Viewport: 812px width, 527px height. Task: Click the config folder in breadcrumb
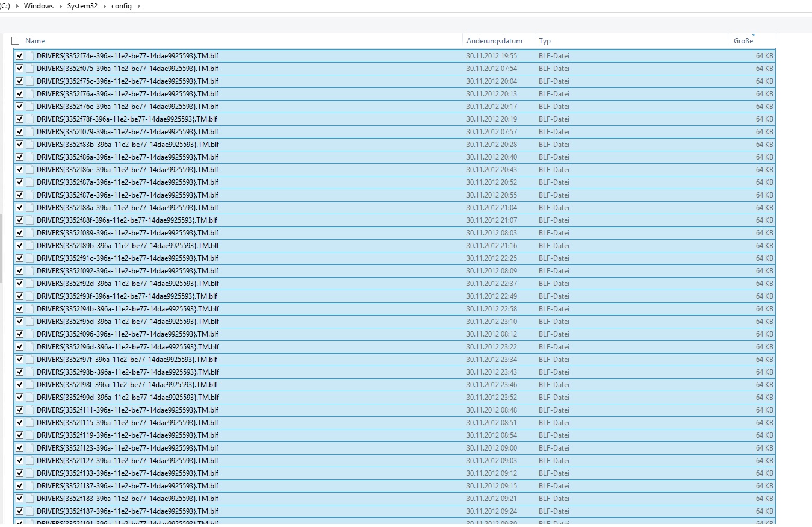122,6
